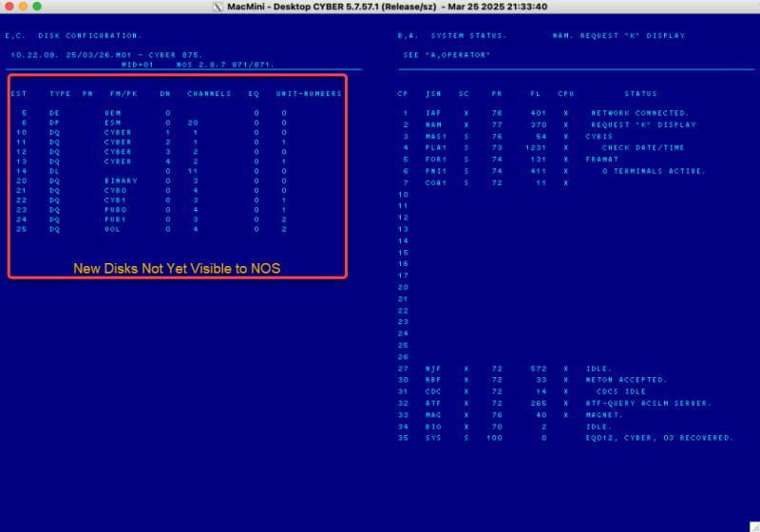760x532 pixels.
Task: Close the MacMini Desktop CYBER window
Action: (9, 7)
